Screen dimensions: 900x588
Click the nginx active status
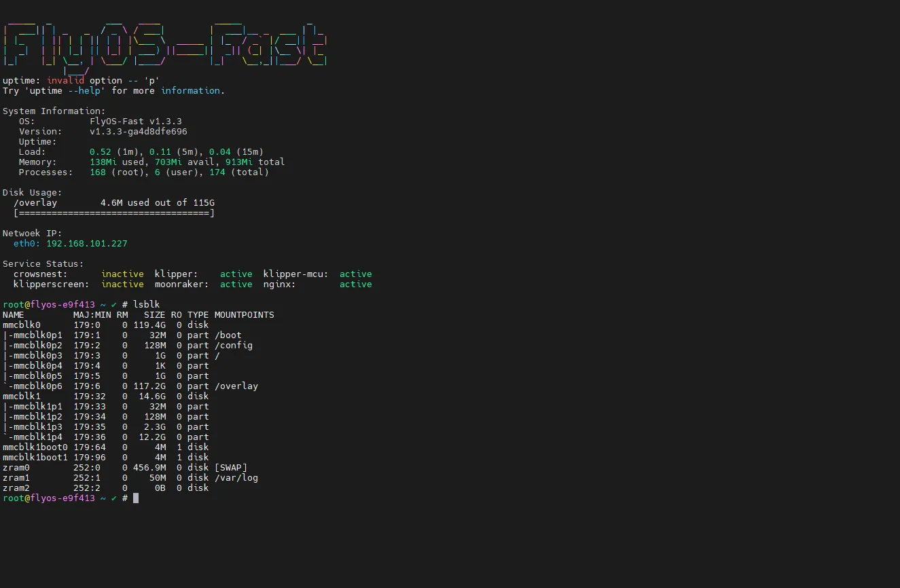[x=355, y=284]
